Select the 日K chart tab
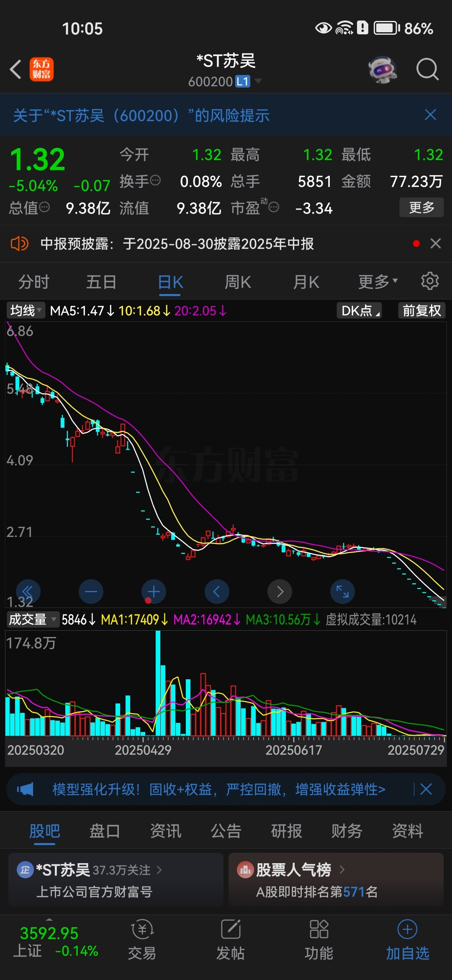Image resolution: width=452 pixels, height=980 pixels. pos(170,282)
